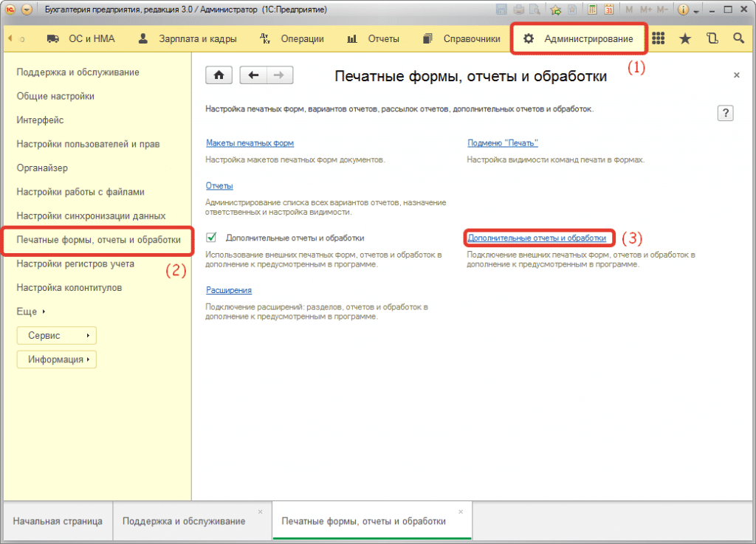Close the Поддержка и обслуживание tab
This screenshot has height=544, width=756.
coord(260,512)
